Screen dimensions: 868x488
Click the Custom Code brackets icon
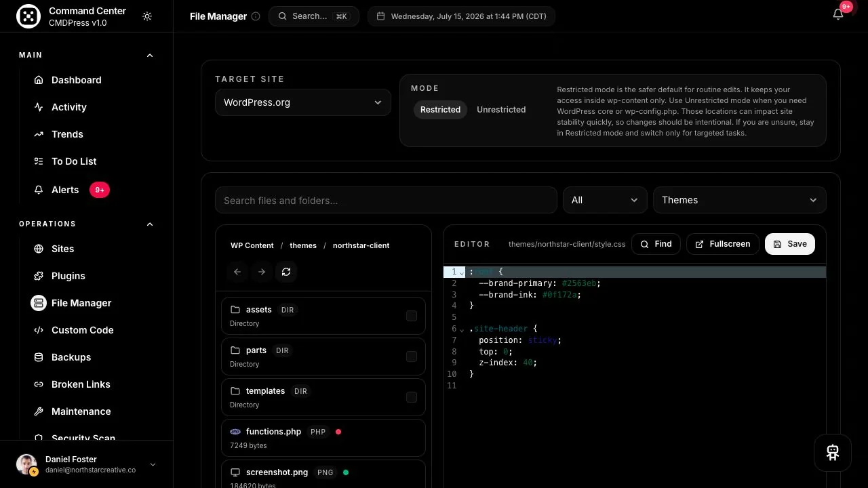pos(39,330)
